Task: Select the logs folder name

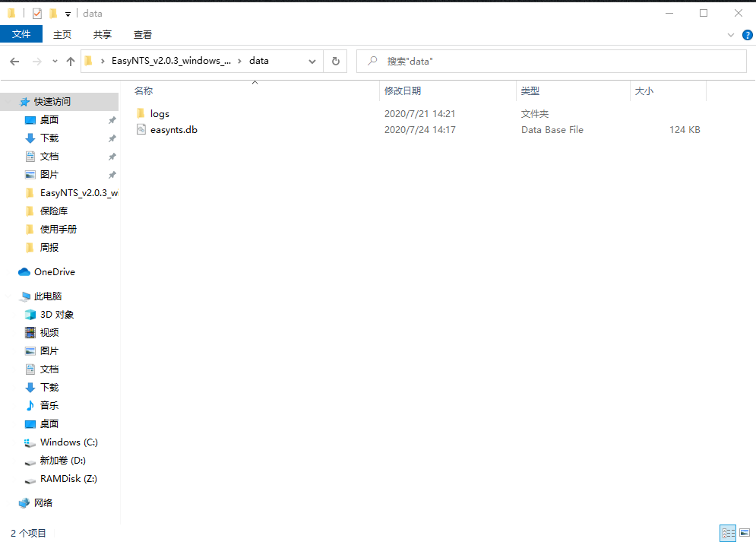Action: 160,114
